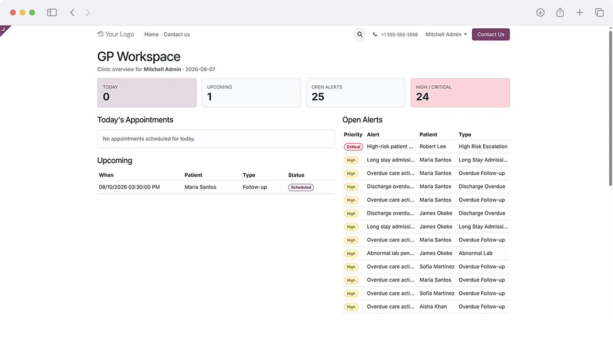Viewport: 613px width, 364px height.
Task: Click the yellow macOS minimize window button
Action: pyautogui.click(x=23, y=12)
